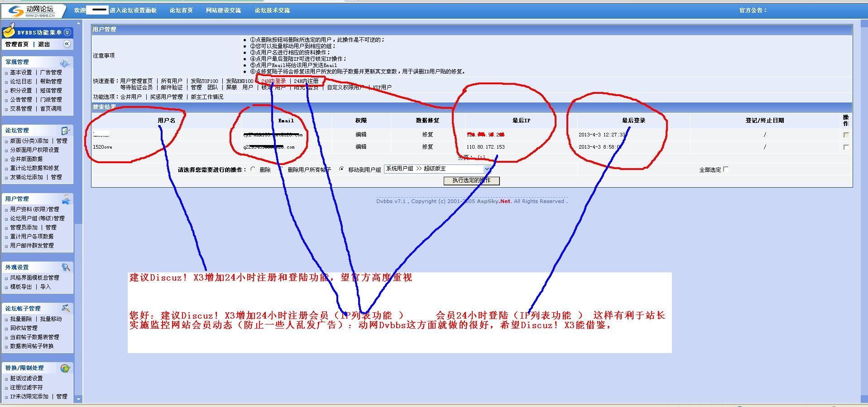Screen dimensions: 868x407
Task: Open 论坛技术交流 in top bar
Action: click(272, 10)
